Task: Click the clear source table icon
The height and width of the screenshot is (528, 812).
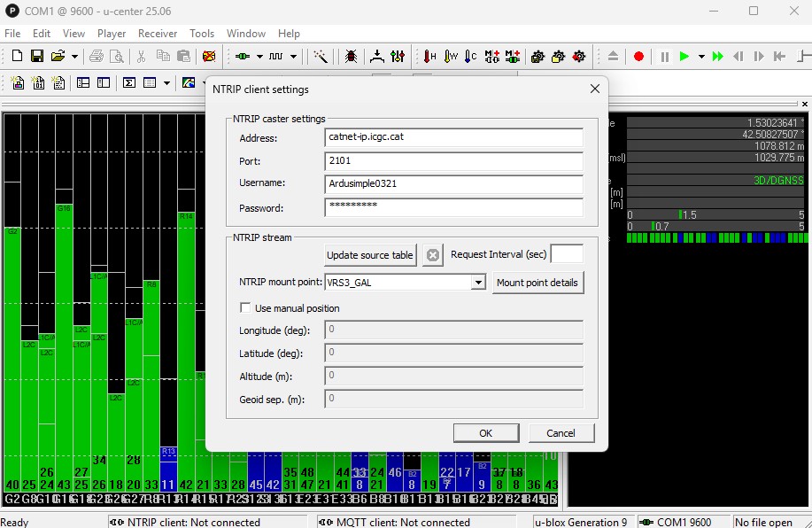Action: coord(432,255)
